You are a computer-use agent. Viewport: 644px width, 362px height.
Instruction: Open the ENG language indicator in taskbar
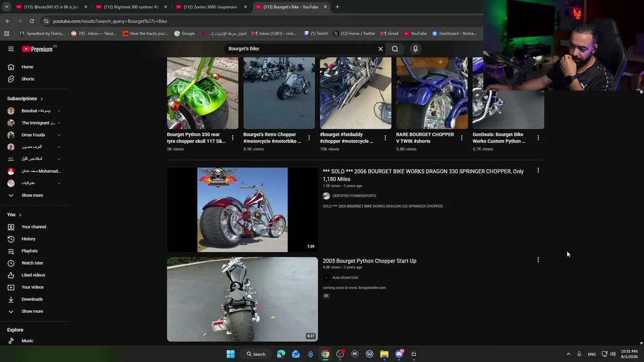coord(592,354)
